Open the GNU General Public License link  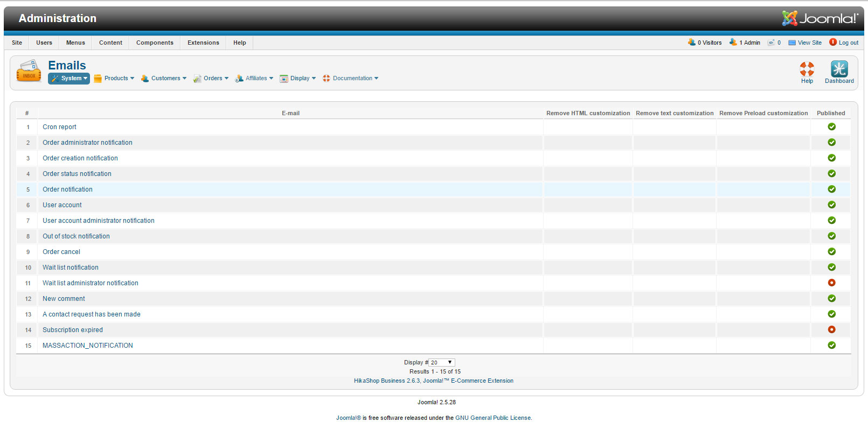(493, 418)
